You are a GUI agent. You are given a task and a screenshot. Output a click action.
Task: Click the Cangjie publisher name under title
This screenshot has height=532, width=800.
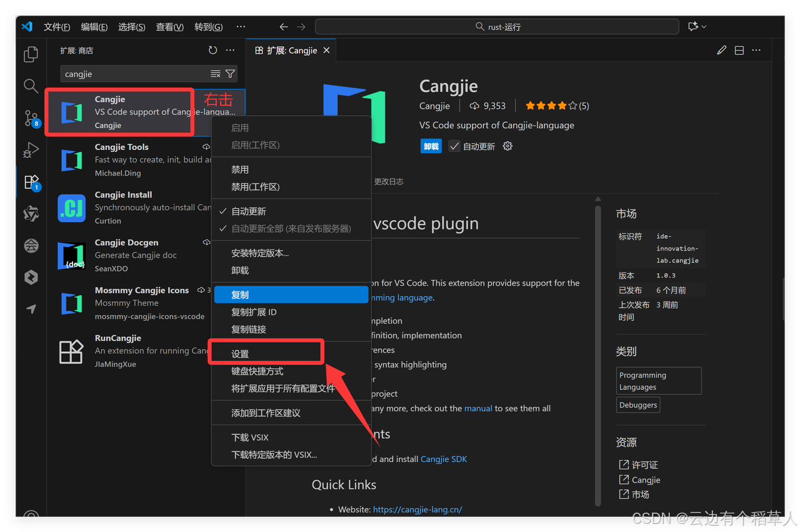tap(434, 106)
